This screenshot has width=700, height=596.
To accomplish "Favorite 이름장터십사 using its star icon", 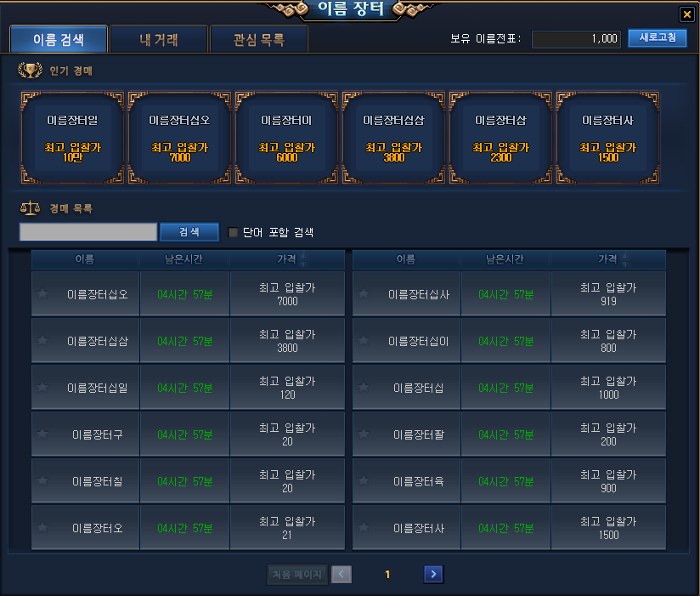I will tap(364, 293).
